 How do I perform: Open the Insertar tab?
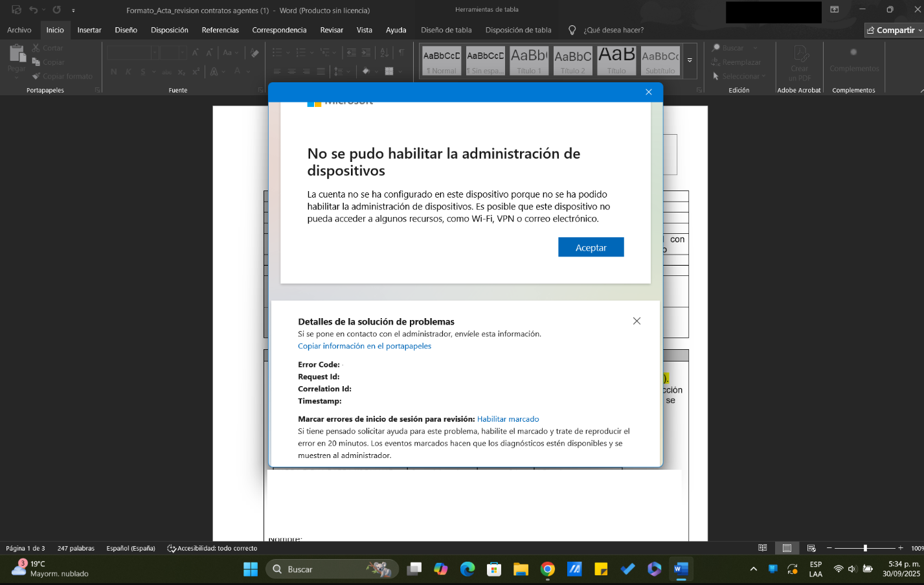(x=89, y=30)
